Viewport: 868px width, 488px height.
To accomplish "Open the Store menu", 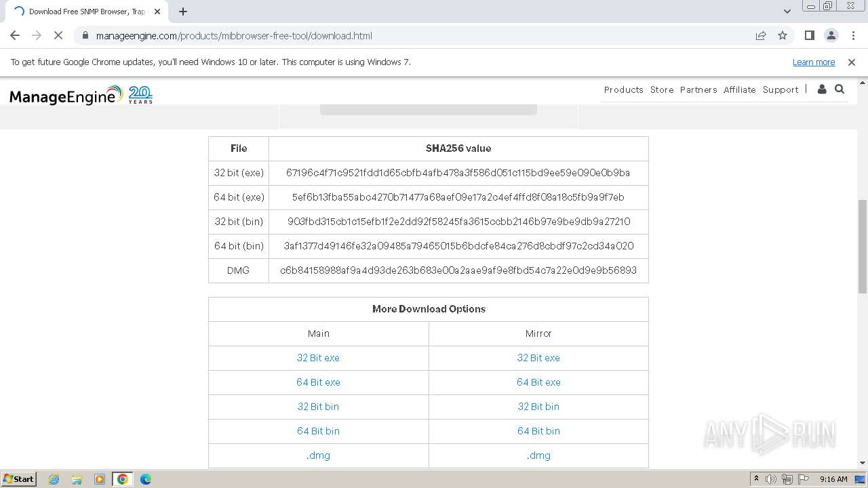I will click(662, 89).
